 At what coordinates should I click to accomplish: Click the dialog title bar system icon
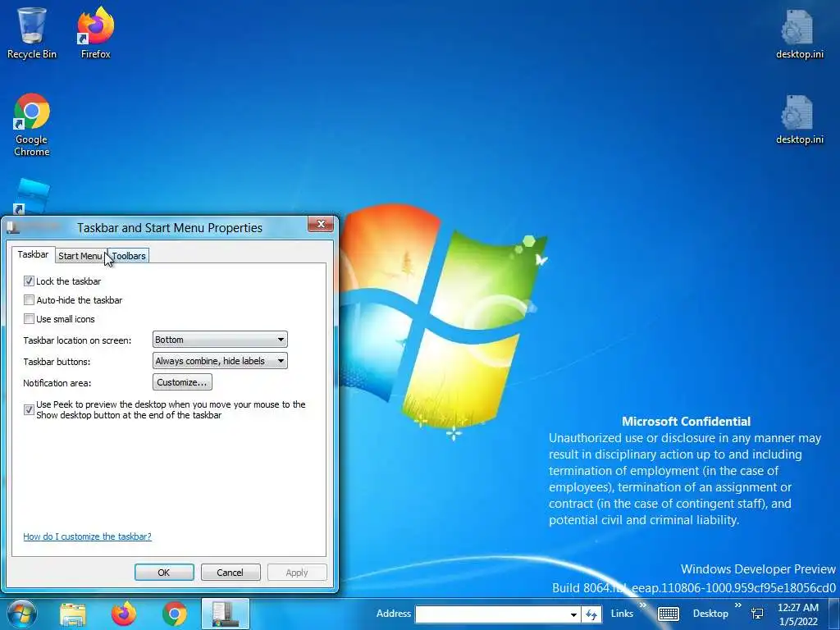coord(13,228)
